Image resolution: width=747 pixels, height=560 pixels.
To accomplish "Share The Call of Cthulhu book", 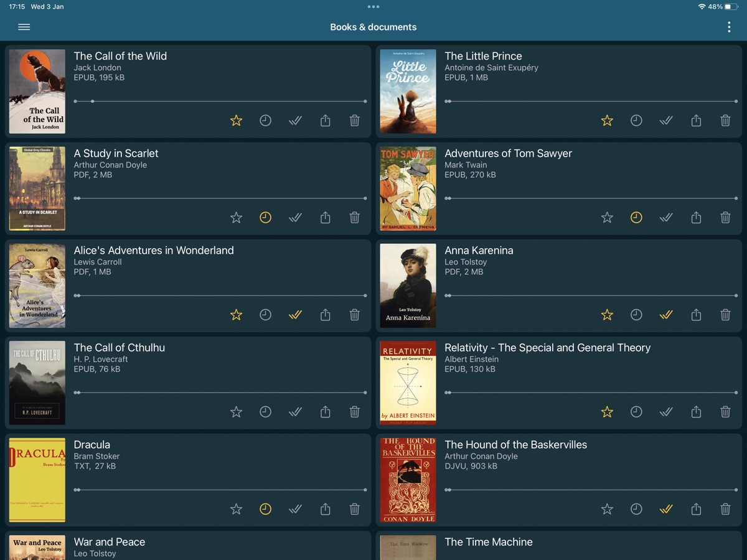I will click(x=325, y=412).
